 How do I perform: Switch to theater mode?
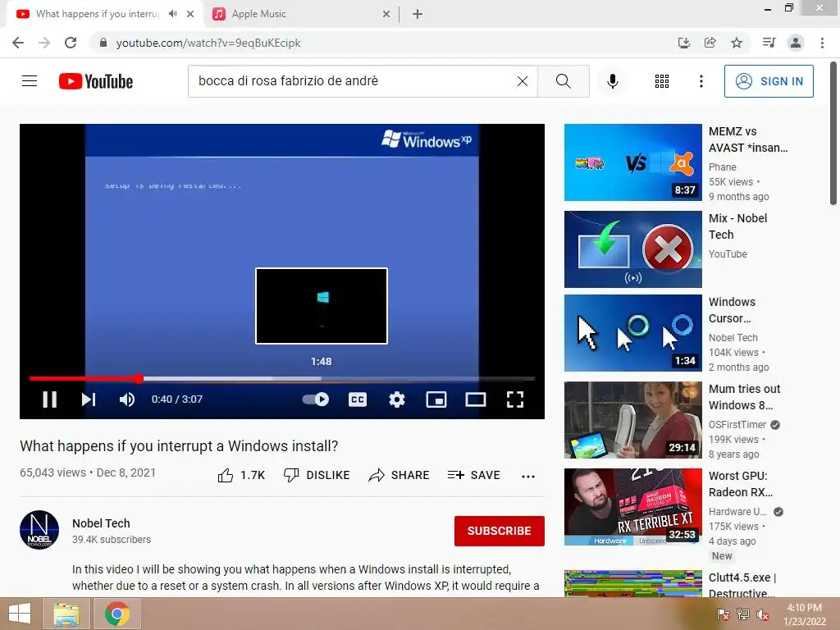tap(475, 399)
